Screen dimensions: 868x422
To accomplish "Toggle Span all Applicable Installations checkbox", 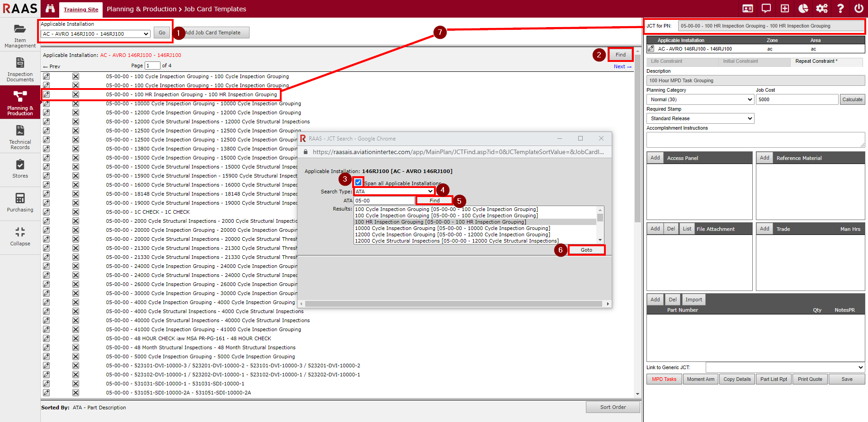I will pyautogui.click(x=358, y=183).
